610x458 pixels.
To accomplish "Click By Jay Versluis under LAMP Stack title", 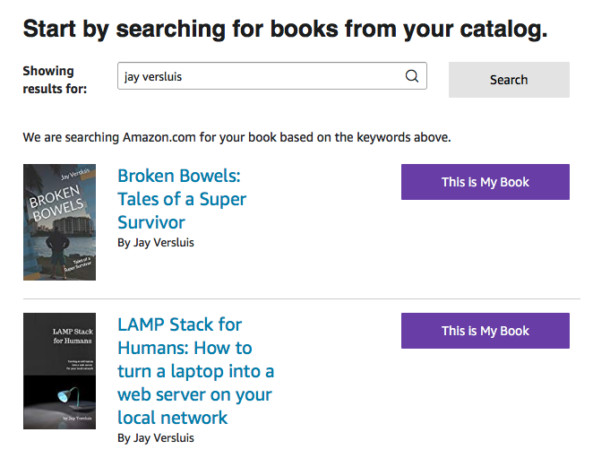I will tap(156, 438).
